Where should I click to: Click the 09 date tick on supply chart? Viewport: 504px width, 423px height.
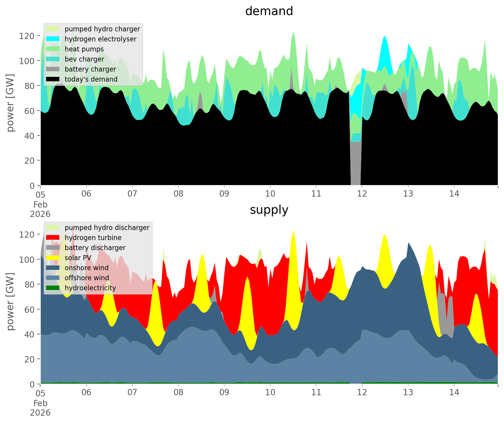[x=224, y=393]
